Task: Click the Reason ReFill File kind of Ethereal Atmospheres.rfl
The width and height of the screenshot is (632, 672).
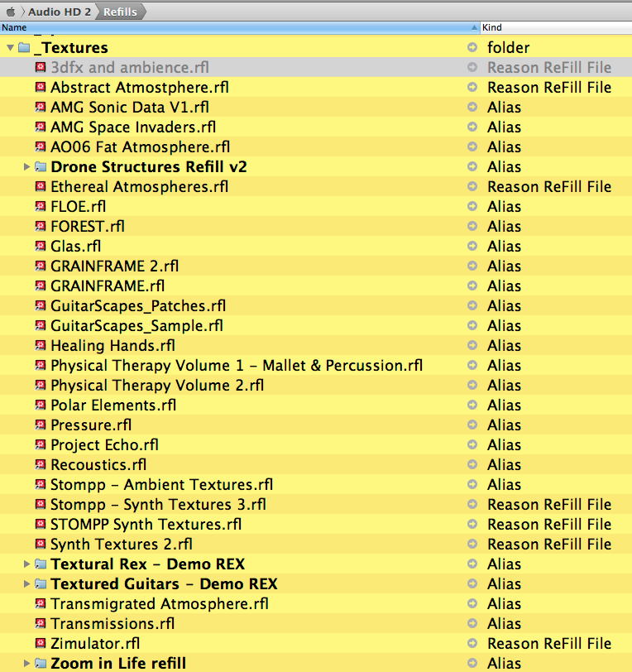Action: coord(549,186)
